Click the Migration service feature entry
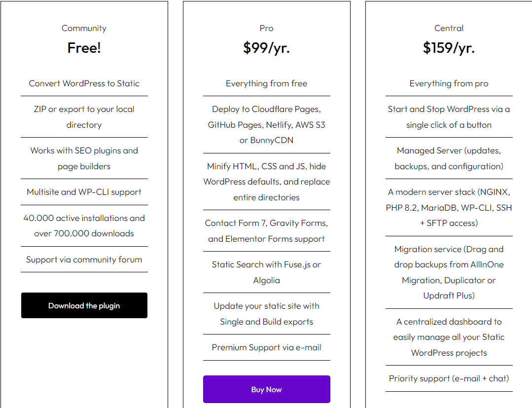 coord(449,272)
